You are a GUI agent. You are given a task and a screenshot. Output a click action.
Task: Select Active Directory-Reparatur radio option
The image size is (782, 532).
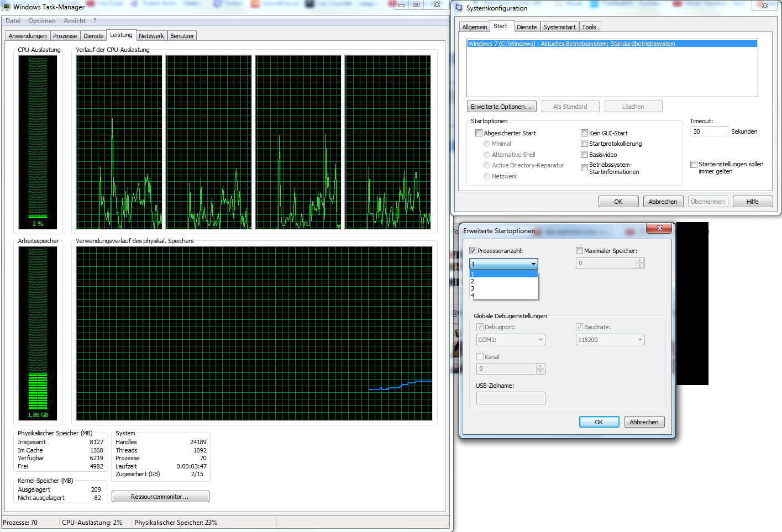[x=487, y=165]
